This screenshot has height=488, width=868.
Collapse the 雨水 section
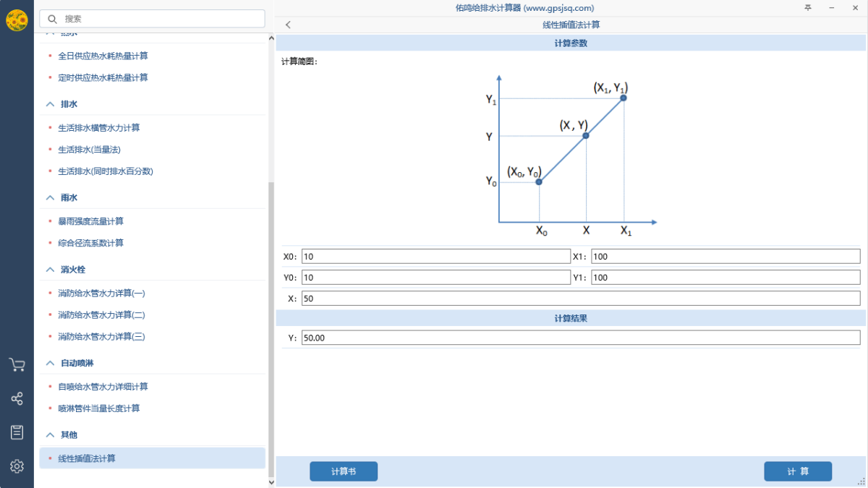(x=50, y=197)
